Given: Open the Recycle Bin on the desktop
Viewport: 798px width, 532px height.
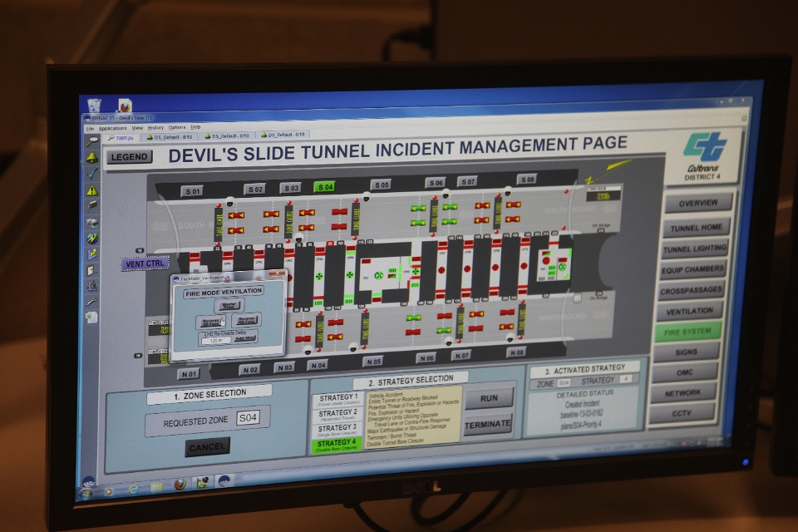Looking at the screenshot, I should (94, 105).
